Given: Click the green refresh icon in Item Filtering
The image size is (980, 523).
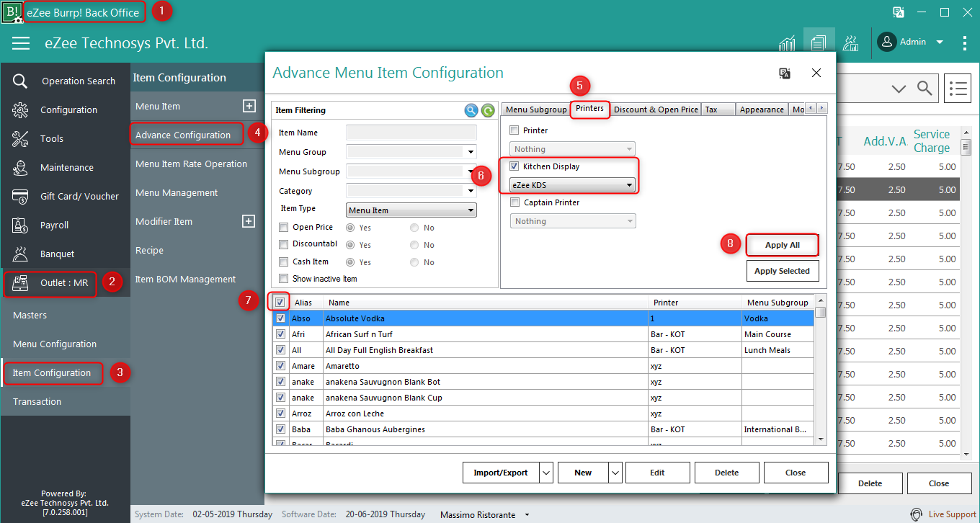Looking at the screenshot, I should pos(488,110).
